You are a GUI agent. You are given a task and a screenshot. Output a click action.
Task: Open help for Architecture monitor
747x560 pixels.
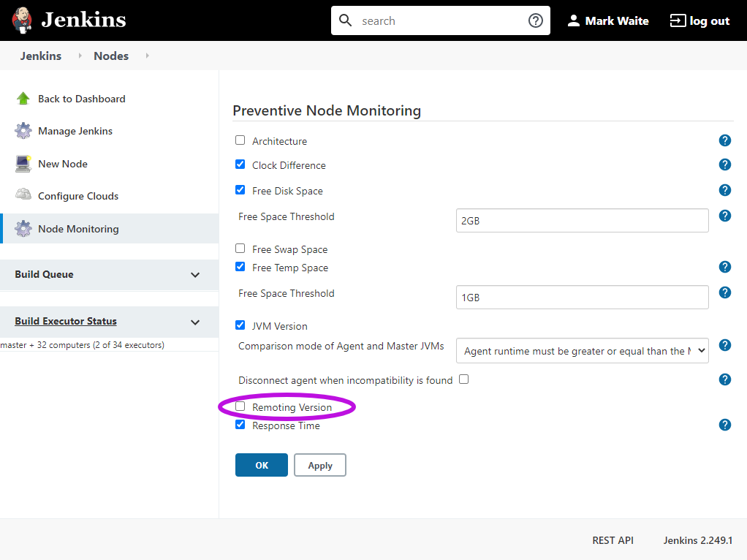coord(724,140)
